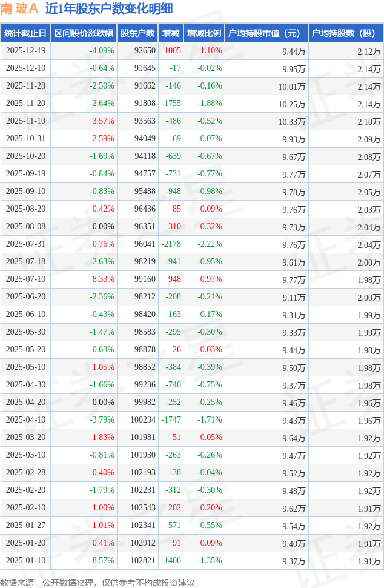
Task: Click the -2178 change value cell
Action: point(171,244)
